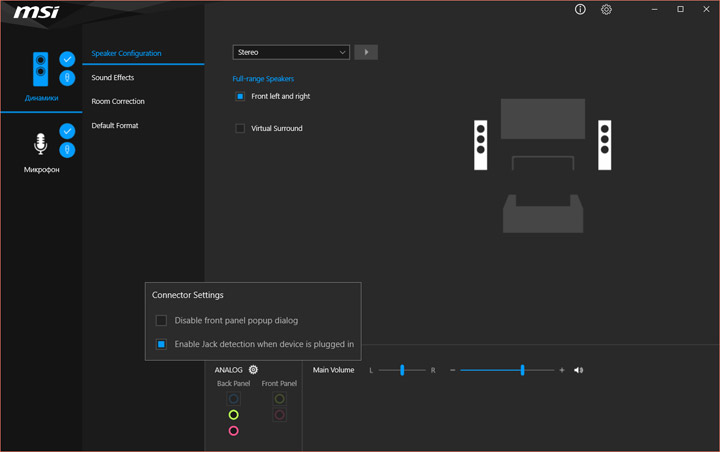Image resolution: width=720 pixels, height=452 pixels.
Task: Open the information icon in title bar
Action: coord(580,9)
